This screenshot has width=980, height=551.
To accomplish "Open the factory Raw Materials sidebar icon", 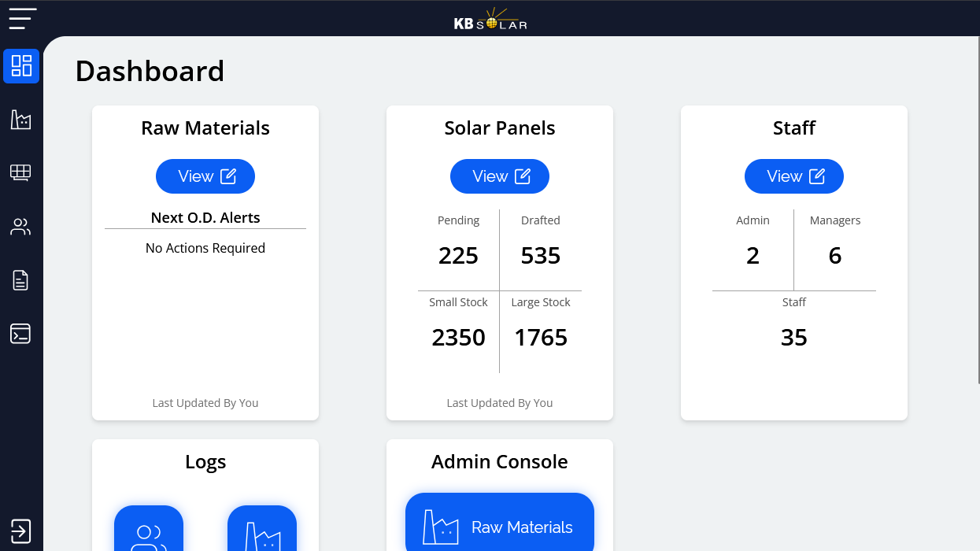I will click(x=20, y=120).
